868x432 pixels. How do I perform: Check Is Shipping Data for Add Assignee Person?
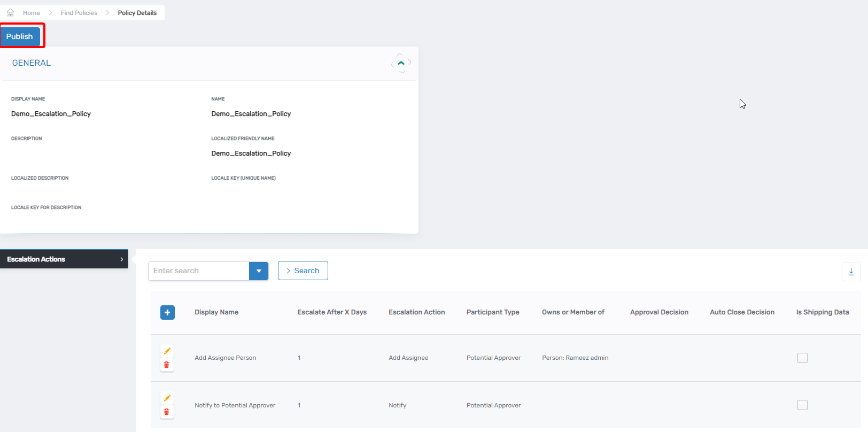(802, 358)
